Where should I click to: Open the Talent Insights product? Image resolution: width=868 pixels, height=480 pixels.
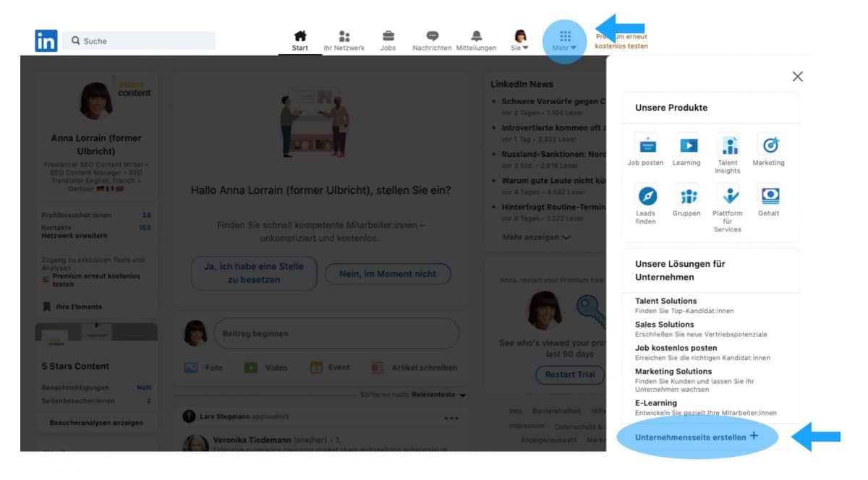click(x=728, y=153)
